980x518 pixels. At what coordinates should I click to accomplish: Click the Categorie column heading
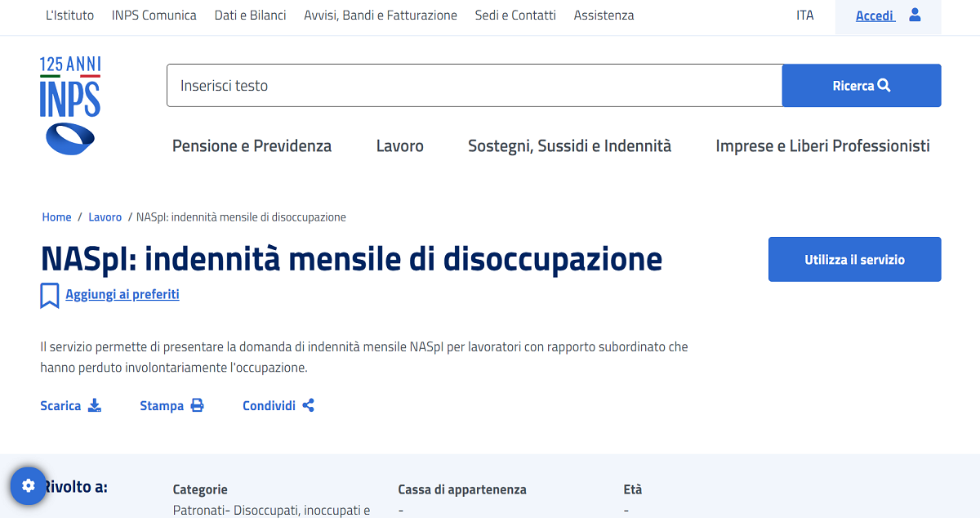click(x=200, y=490)
